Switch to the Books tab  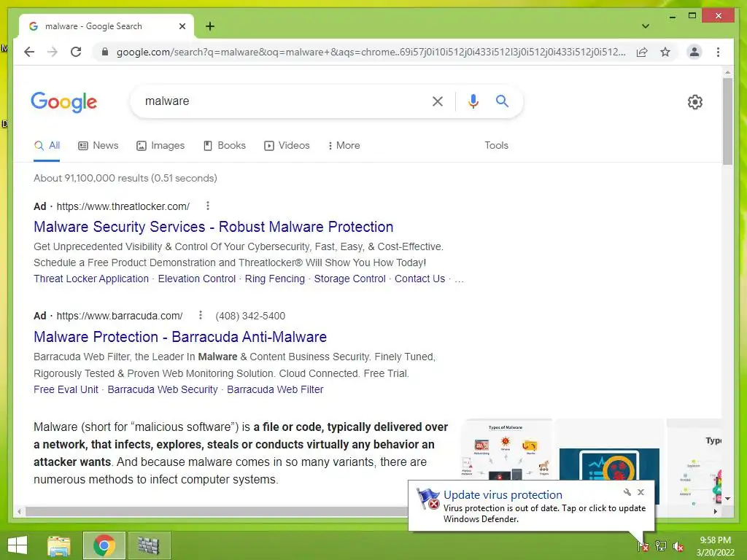pyautogui.click(x=225, y=146)
